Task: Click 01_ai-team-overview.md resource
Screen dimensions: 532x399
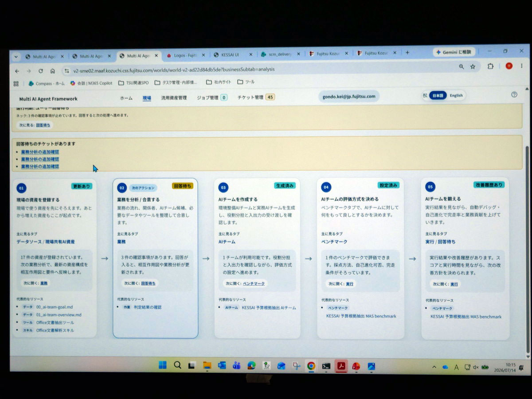Action: click(59, 315)
